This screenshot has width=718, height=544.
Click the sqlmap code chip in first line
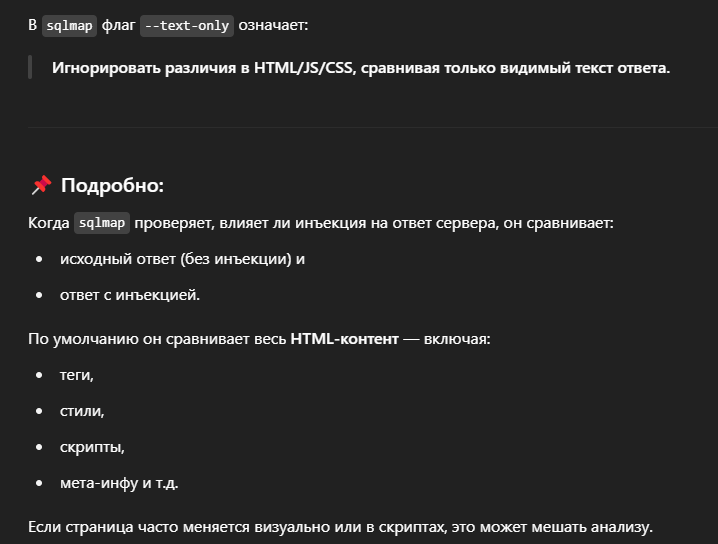(x=69, y=26)
